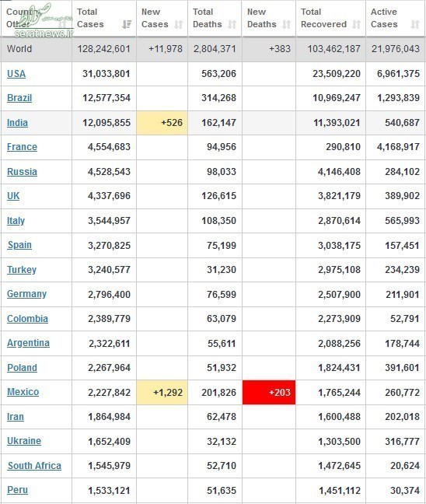Click Total Deaths sort arrows icon
The width and height of the screenshot is (426, 504).
point(232,24)
